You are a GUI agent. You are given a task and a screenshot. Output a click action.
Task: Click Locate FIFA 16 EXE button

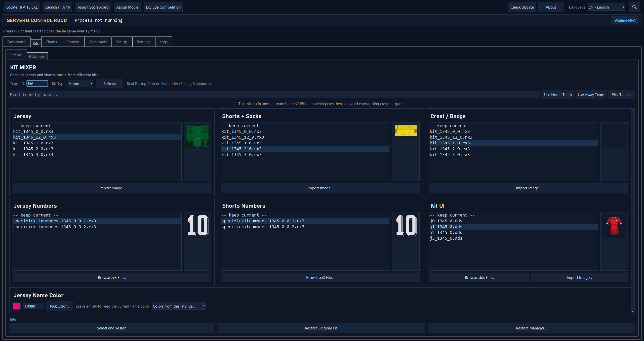(22, 7)
